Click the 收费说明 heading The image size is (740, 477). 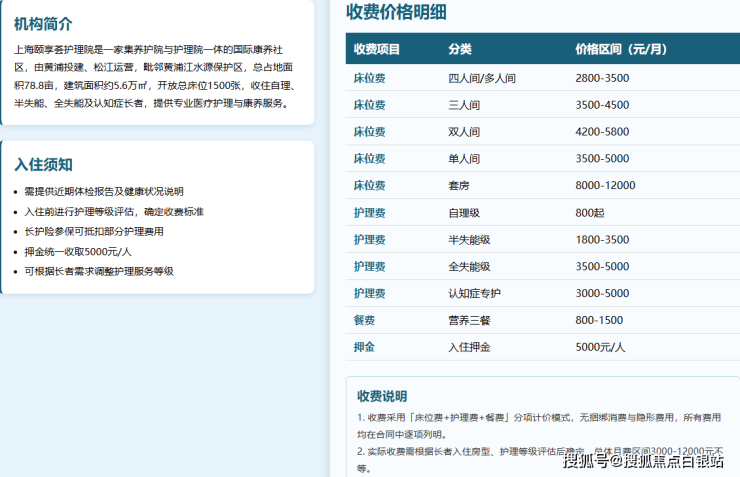(382, 396)
